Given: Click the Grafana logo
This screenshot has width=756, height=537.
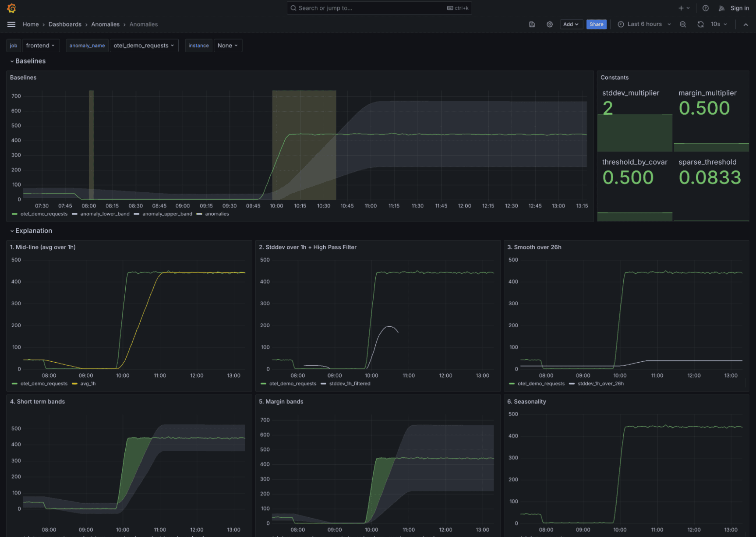Looking at the screenshot, I should [11, 7].
